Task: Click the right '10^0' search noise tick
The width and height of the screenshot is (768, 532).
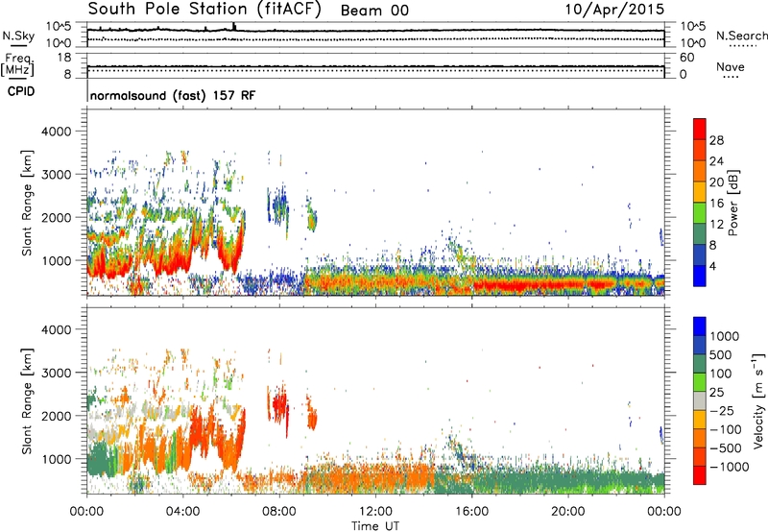Action: 693,43
